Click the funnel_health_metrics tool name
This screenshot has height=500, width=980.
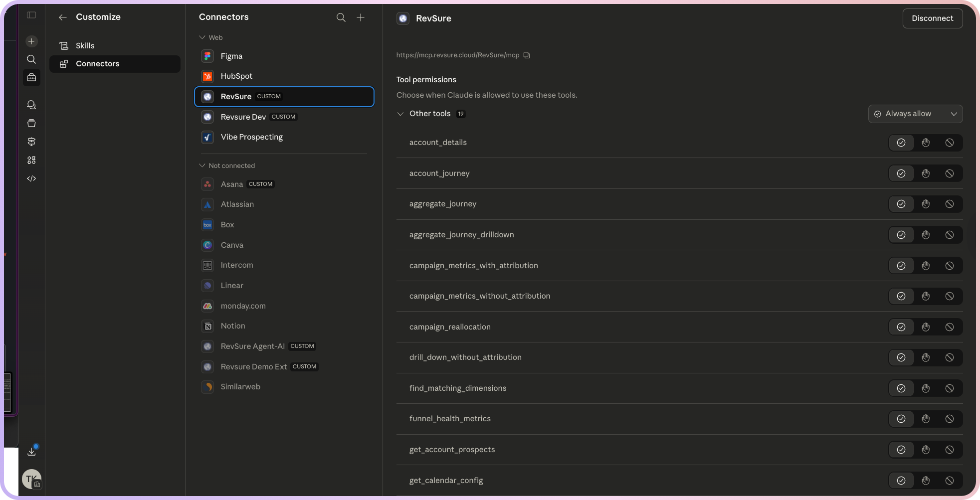[450, 419]
